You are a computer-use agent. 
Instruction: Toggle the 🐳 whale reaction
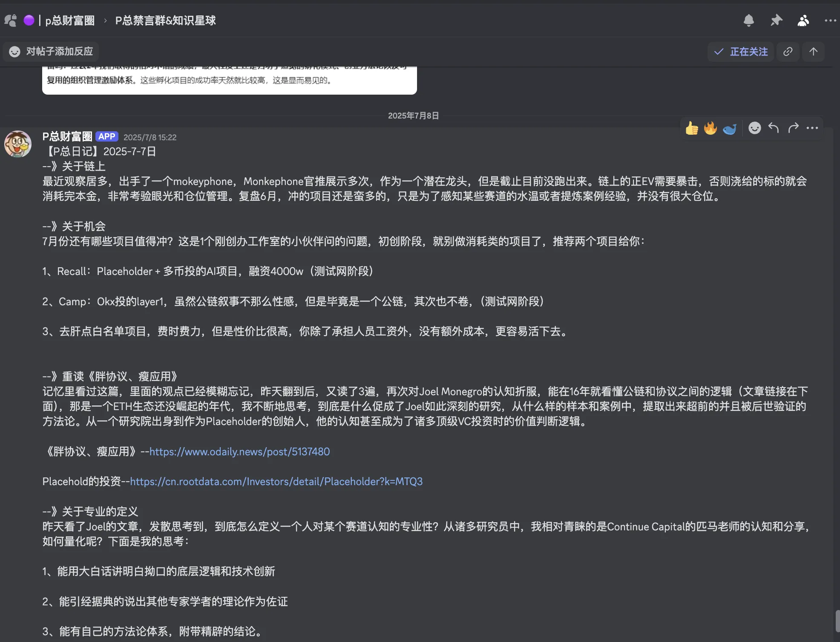tap(729, 128)
